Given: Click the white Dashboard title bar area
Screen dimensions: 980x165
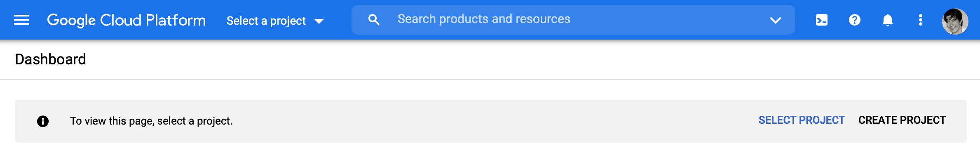Looking at the screenshot, I should point(495,59).
